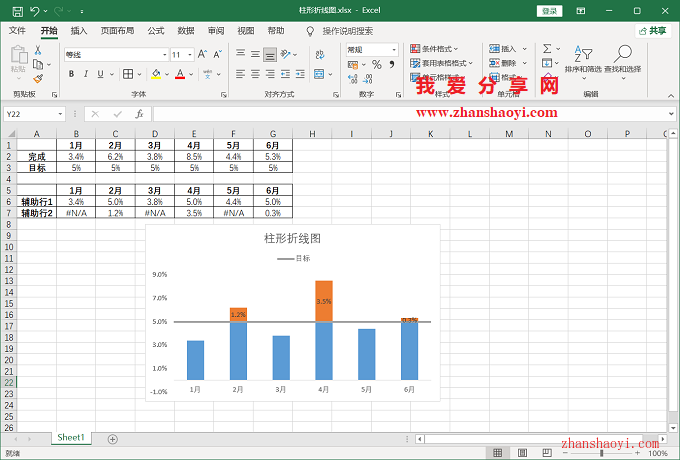Screen dimensions: 680x460
Task: Open Sort and Filter menu
Action: [583, 61]
